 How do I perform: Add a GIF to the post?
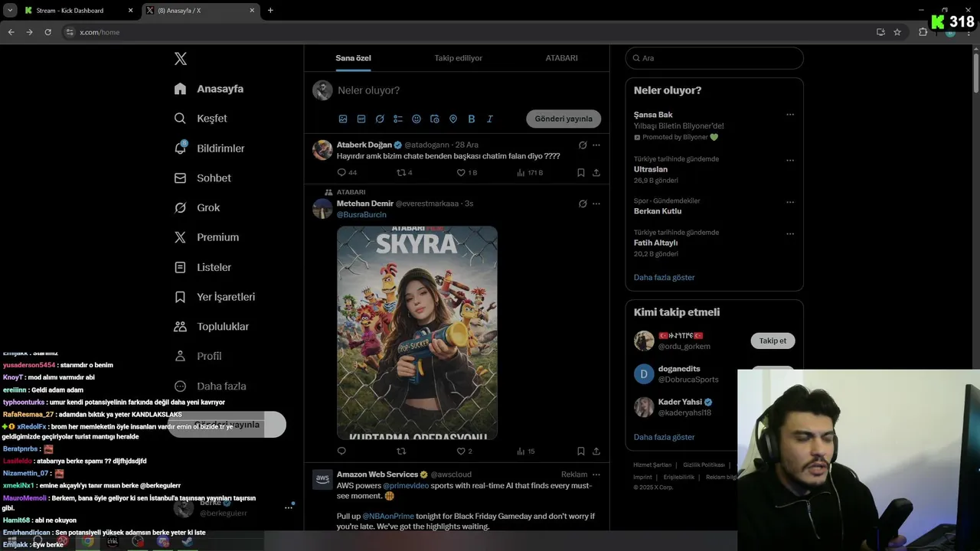[x=361, y=119]
